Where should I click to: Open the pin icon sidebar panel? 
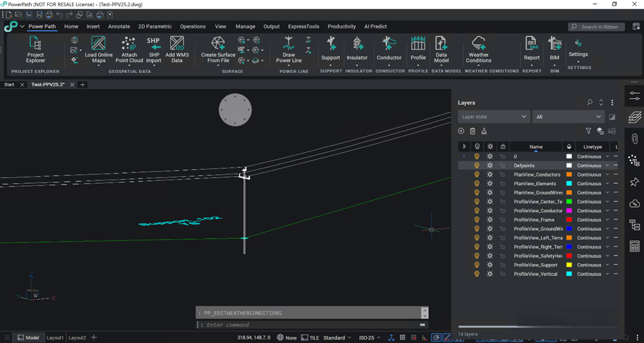point(634,182)
